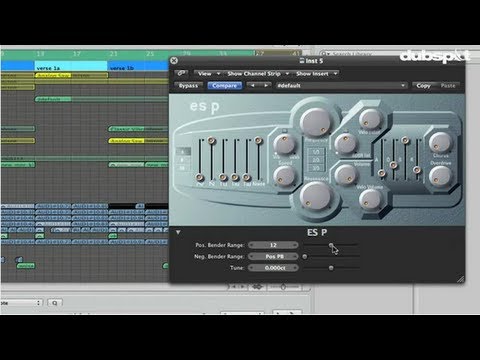Viewport: 480px width, 360px height.
Task: Toggle the Bypass button
Action: [x=188, y=86]
